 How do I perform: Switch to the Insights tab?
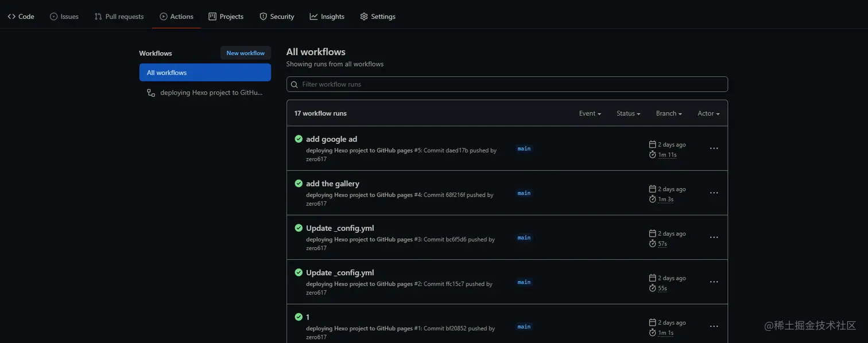(x=327, y=17)
